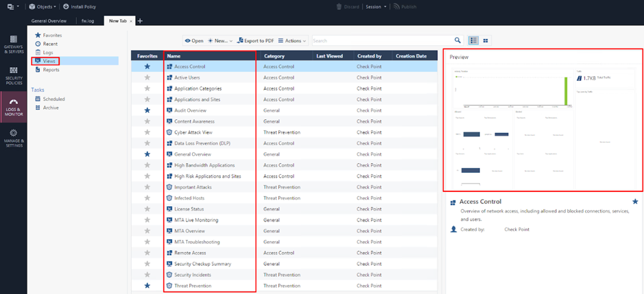Click the Install Policy icon
644x294 pixels.
tap(66, 7)
